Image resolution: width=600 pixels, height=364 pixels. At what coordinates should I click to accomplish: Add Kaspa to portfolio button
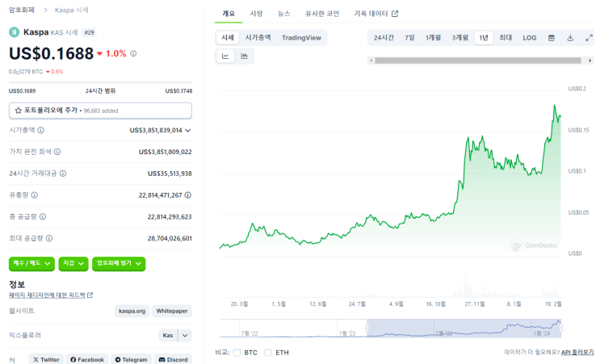pyautogui.click(x=100, y=111)
